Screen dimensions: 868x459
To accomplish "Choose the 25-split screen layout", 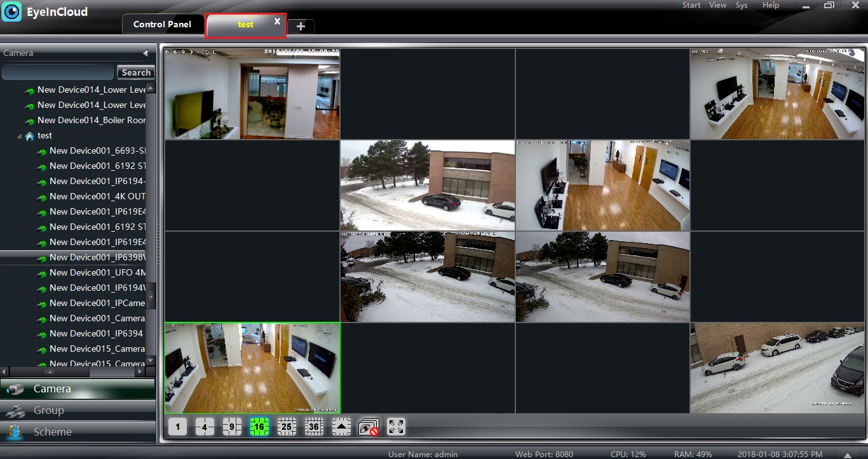I will [x=287, y=427].
